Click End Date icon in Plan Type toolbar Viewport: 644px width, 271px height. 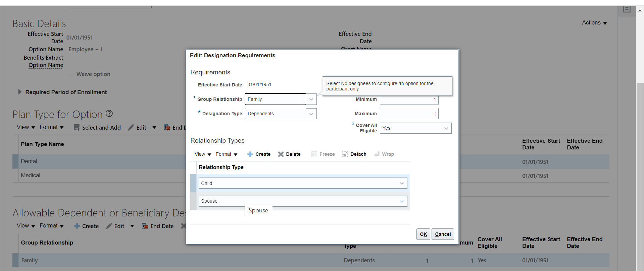(167, 127)
